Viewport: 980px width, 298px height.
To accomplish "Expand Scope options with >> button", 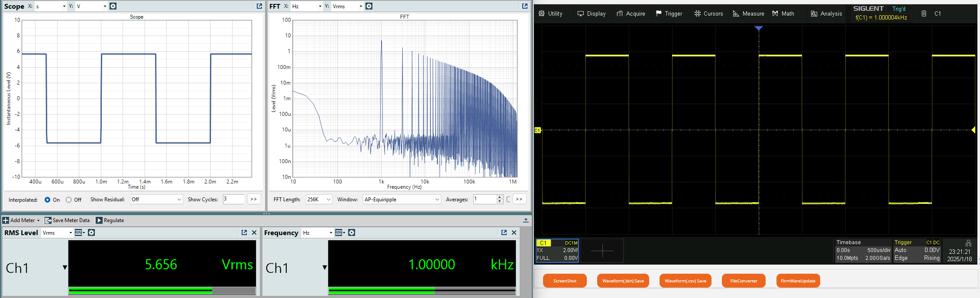I will click(x=254, y=199).
